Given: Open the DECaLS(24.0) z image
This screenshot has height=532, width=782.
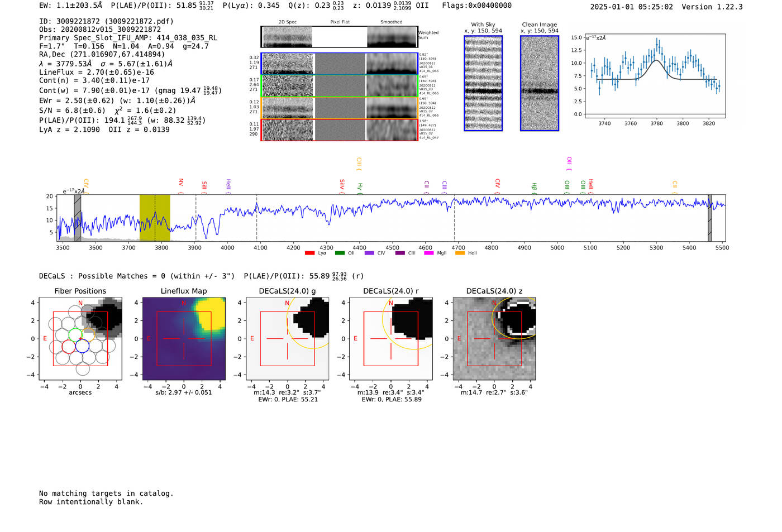Looking at the screenshot, I should click(494, 338).
